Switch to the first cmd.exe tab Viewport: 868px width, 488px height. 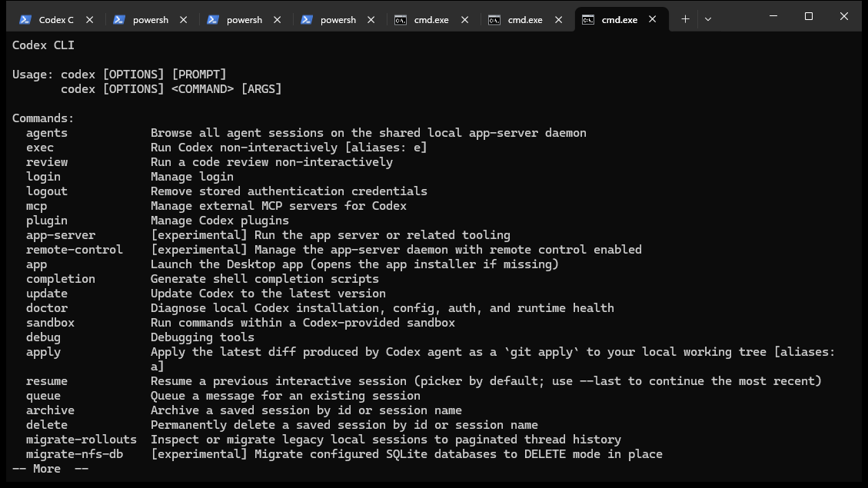coord(431,19)
